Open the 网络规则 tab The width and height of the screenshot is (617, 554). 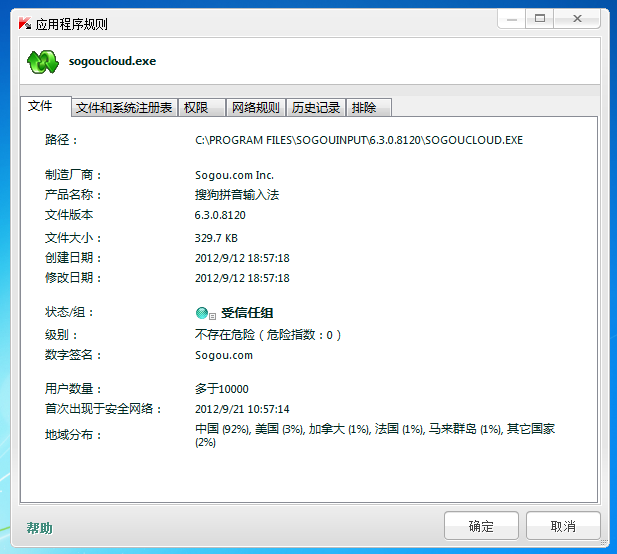(x=256, y=107)
